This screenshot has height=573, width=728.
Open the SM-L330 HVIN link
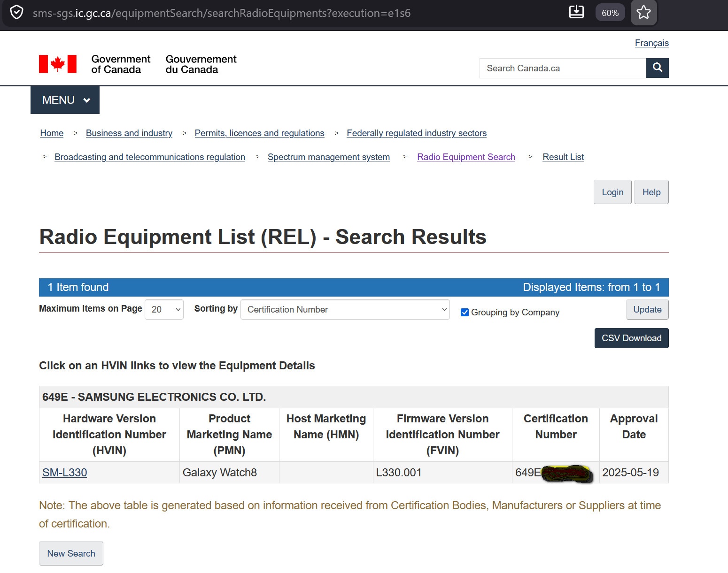coord(65,473)
